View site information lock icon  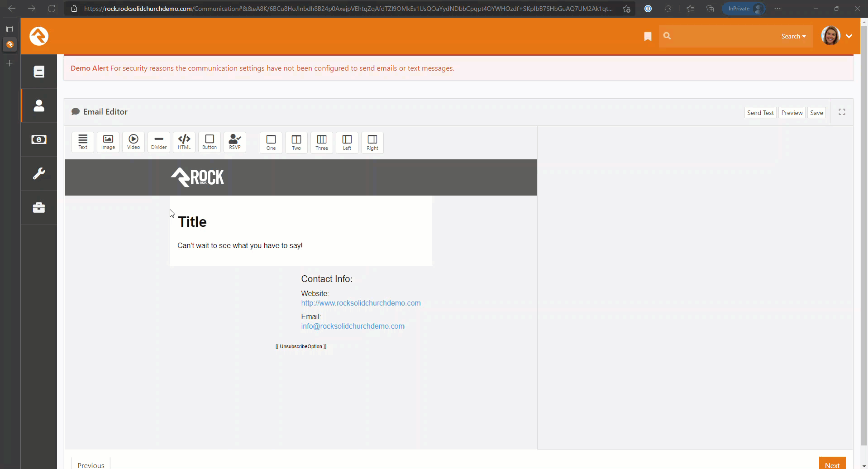pyautogui.click(x=74, y=9)
